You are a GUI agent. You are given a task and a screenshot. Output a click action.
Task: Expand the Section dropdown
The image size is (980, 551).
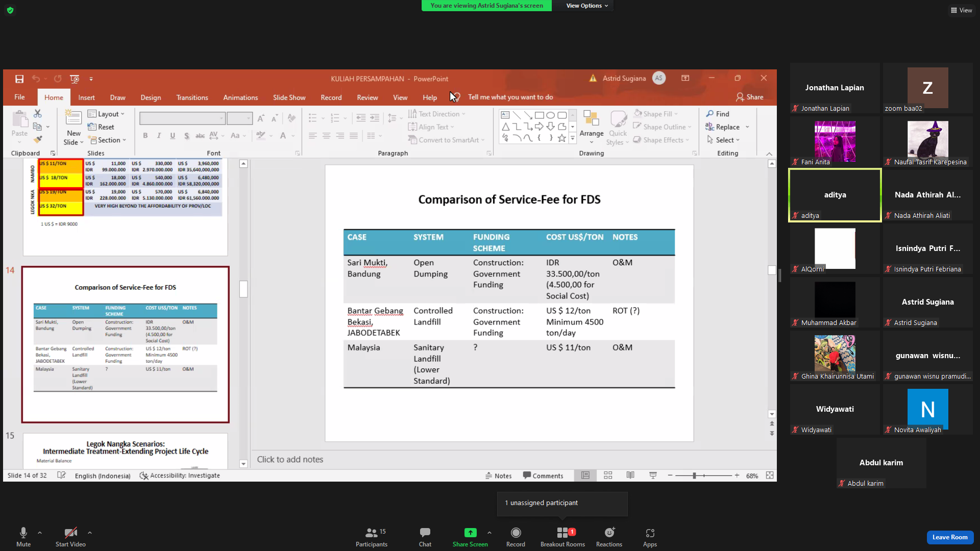[x=107, y=140]
